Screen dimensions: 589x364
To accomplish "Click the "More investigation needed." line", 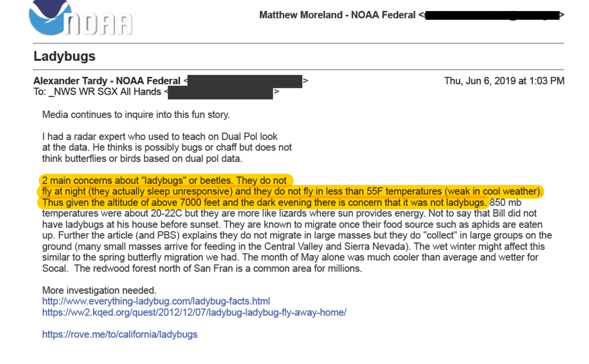I will click(x=99, y=291).
